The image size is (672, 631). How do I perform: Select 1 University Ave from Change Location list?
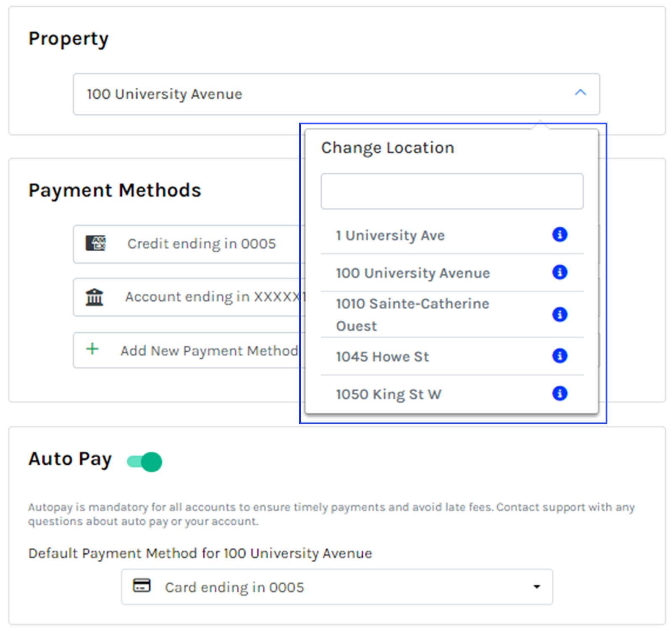(x=390, y=235)
